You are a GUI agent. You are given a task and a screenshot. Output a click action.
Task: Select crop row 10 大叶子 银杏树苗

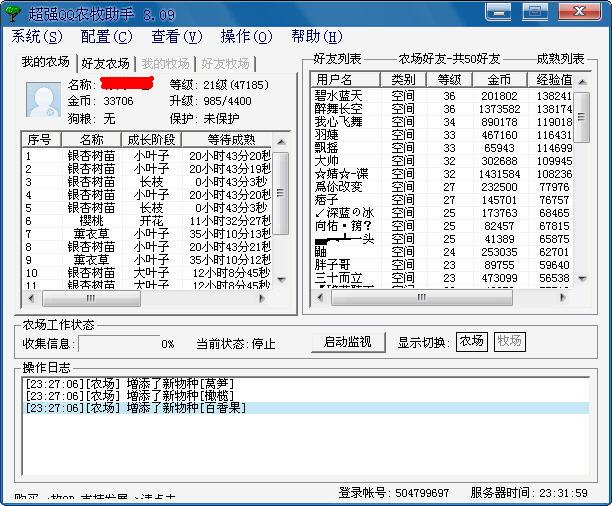[x=148, y=273]
